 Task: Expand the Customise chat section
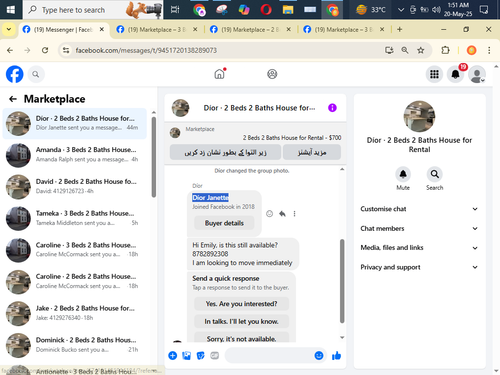pyautogui.click(x=419, y=209)
